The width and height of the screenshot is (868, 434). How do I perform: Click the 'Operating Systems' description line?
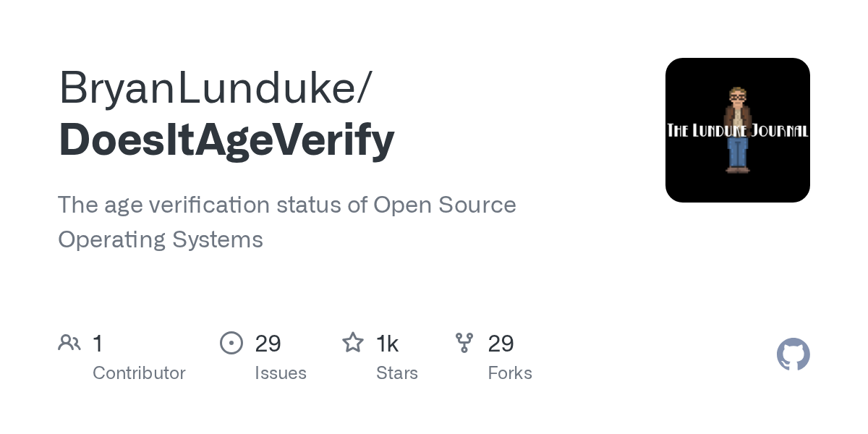pos(161,239)
